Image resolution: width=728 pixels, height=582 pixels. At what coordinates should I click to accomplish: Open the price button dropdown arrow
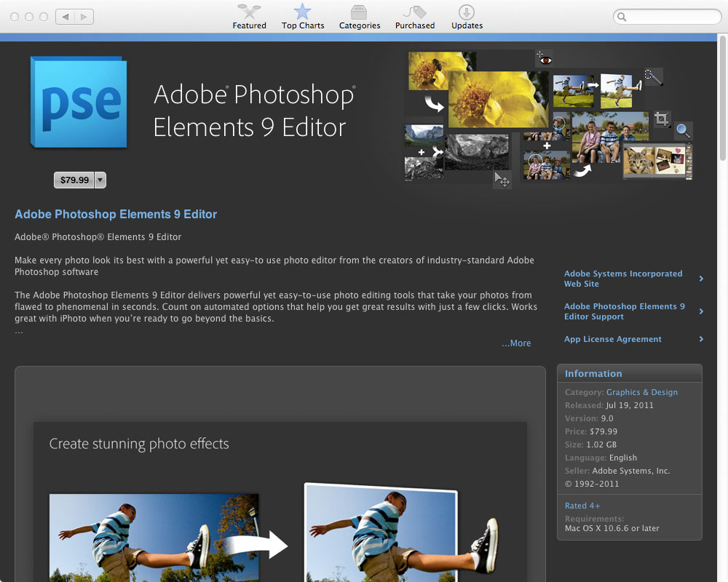click(x=100, y=180)
